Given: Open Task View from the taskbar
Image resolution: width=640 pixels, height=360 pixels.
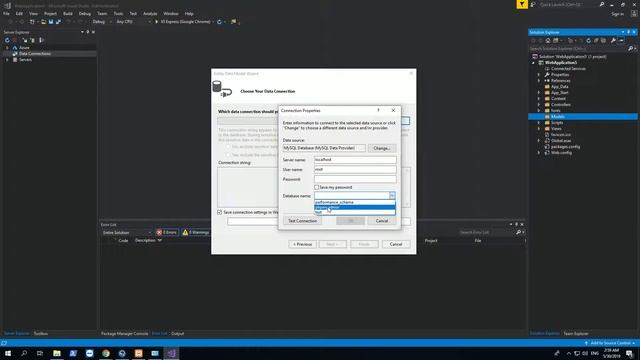Looking at the screenshot, I should pos(40,353).
